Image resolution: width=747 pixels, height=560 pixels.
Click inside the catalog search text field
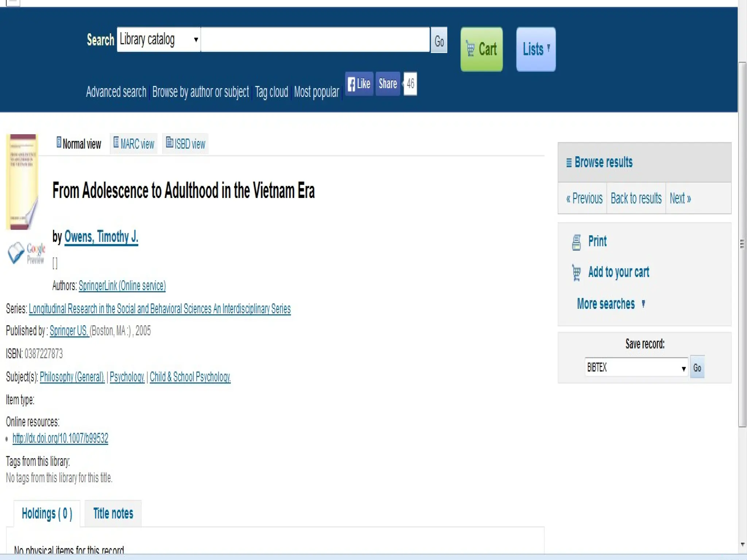click(315, 39)
